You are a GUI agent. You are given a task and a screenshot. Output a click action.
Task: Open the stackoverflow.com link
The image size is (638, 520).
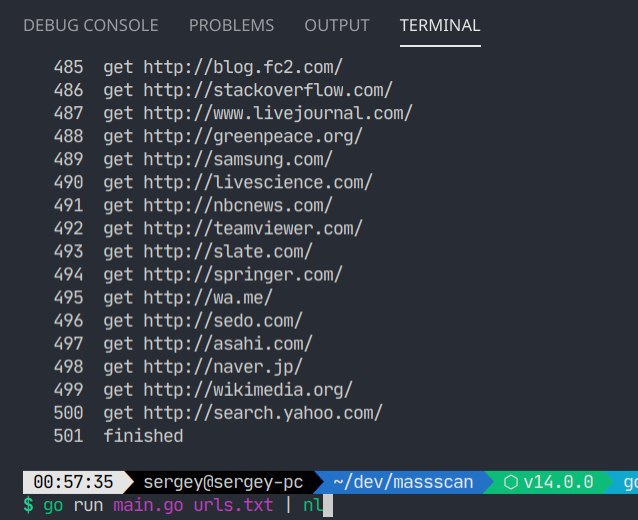pyautogui.click(x=267, y=91)
